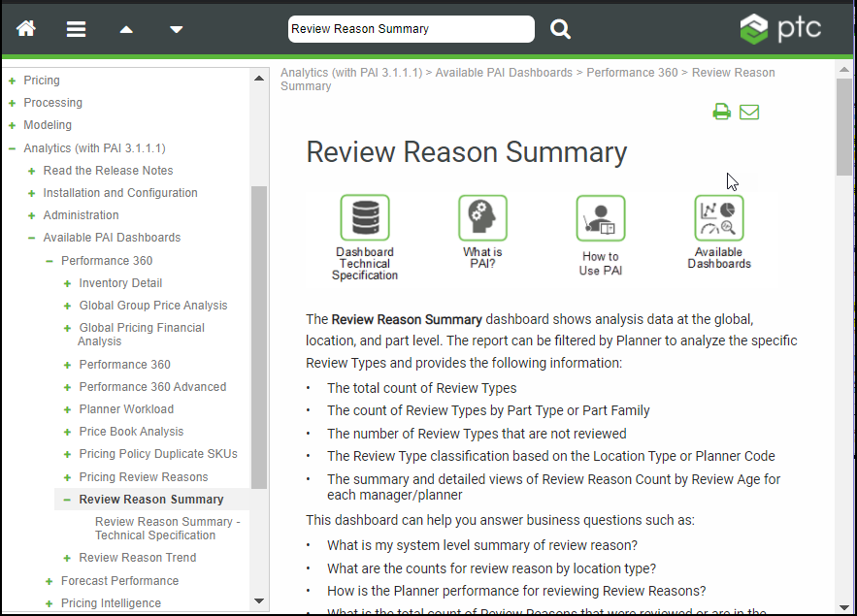The height and width of the screenshot is (616, 857).
Task: Collapse the Review Reason Summary node
Action: point(67,500)
